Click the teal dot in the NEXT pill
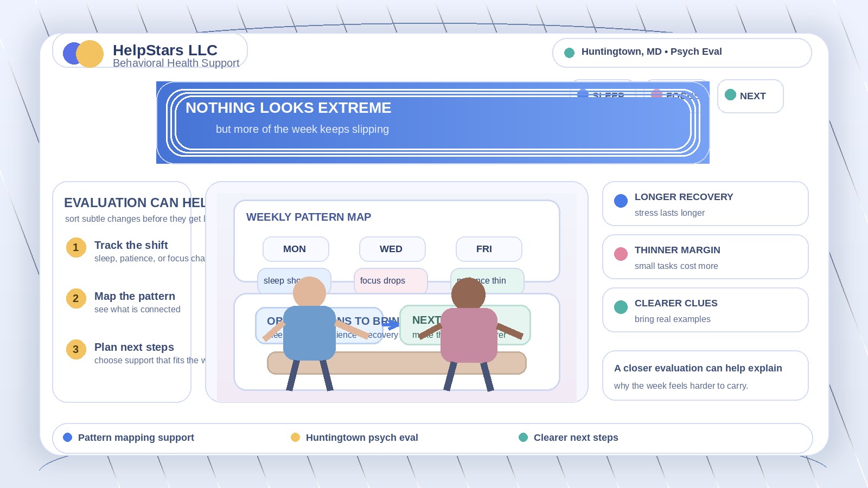This screenshot has width=868, height=488. click(x=730, y=95)
